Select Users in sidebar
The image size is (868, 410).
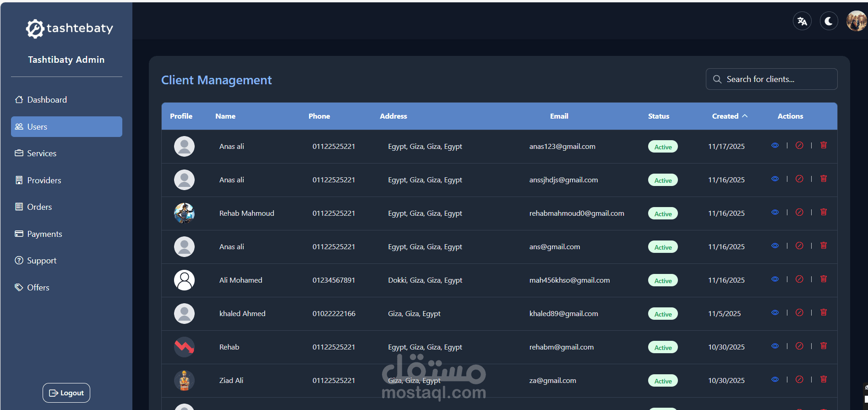(x=66, y=126)
